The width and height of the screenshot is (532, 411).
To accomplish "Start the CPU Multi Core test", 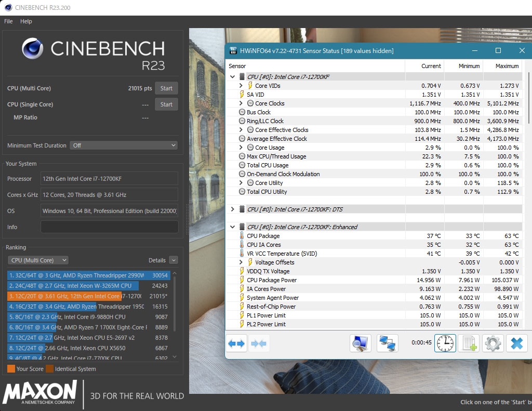I will pos(166,88).
